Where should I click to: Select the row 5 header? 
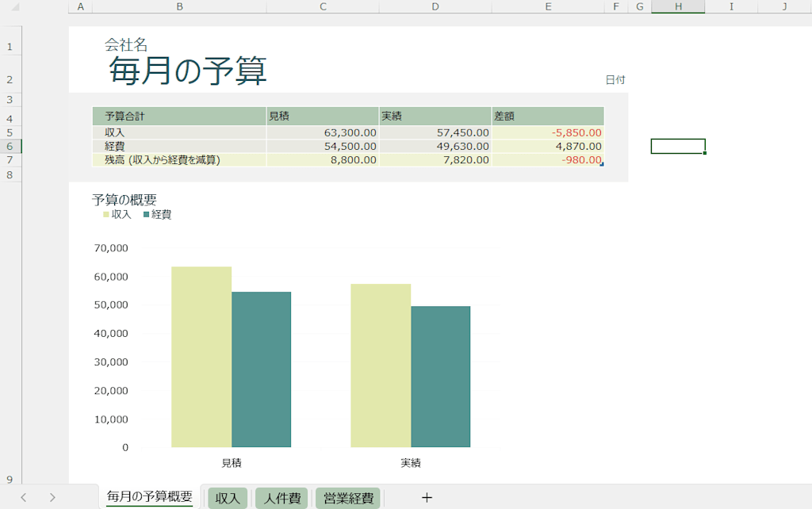(x=10, y=132)
